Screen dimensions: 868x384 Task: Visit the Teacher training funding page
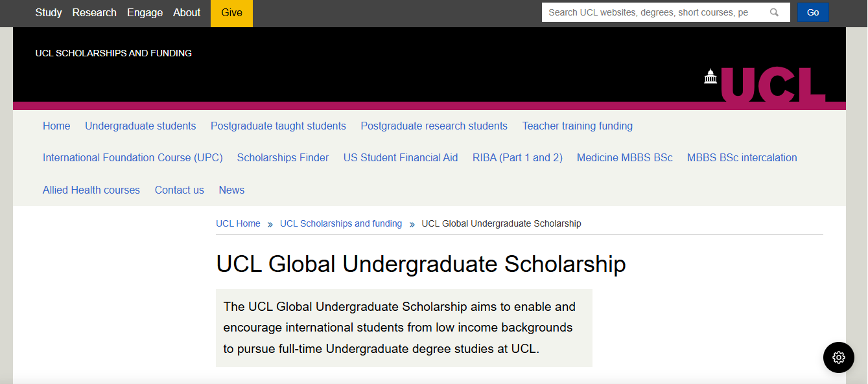click(577, 126)
